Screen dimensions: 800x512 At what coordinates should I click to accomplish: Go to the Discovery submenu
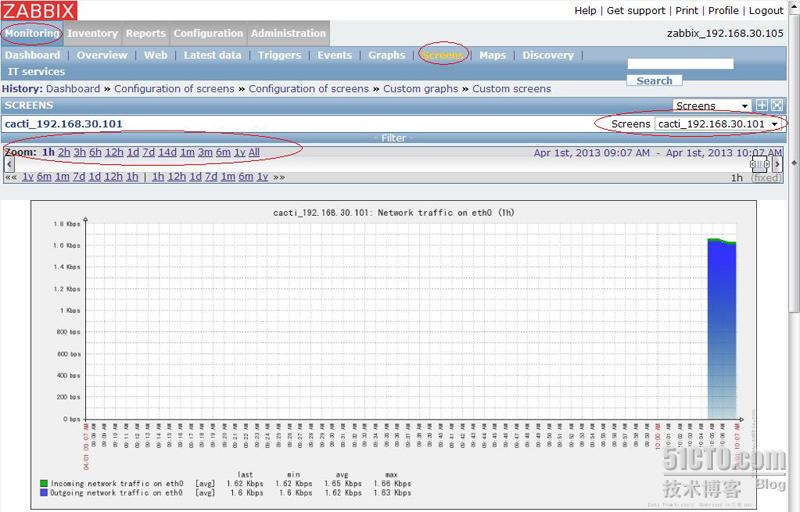pos(548,55)
